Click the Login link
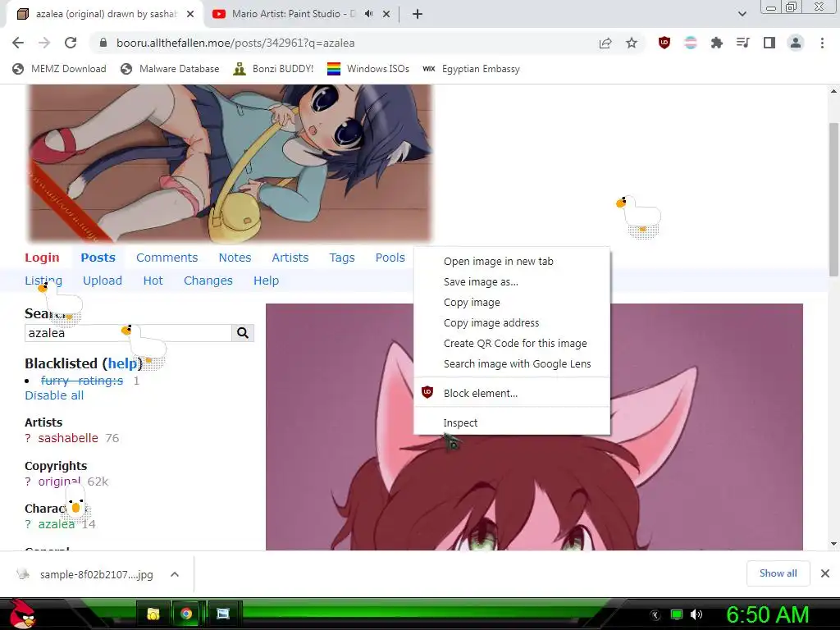Screen dimensions: 840x630 tap(42, 258)
